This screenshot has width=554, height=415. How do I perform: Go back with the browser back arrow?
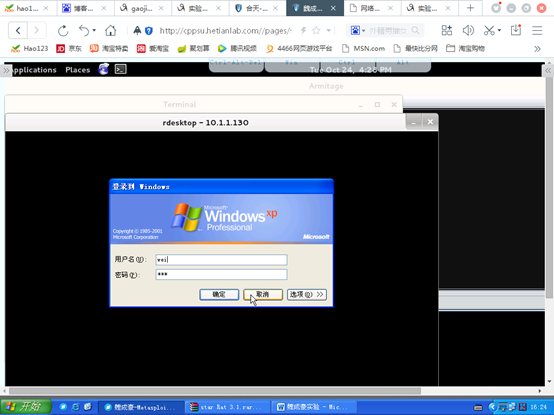18,31
